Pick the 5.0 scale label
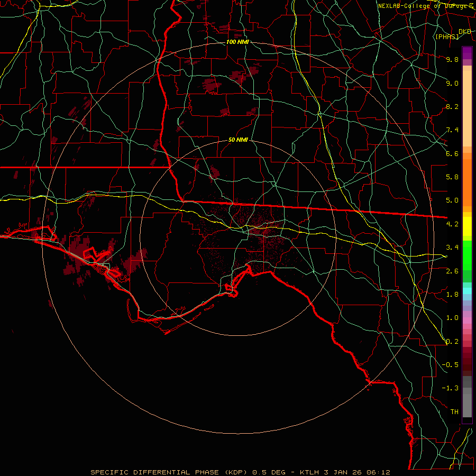This screenshot has height=476, width=476. (x=452, y=200)
